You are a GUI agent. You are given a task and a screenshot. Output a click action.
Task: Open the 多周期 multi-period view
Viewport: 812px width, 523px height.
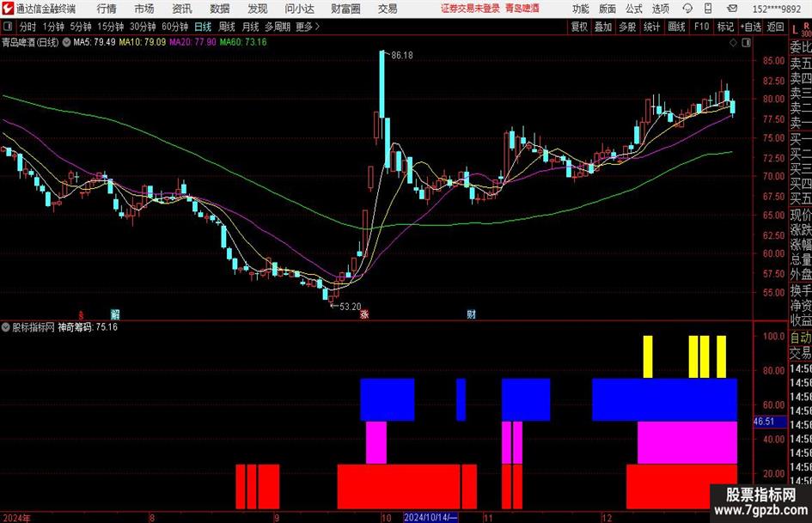(278, 27)
